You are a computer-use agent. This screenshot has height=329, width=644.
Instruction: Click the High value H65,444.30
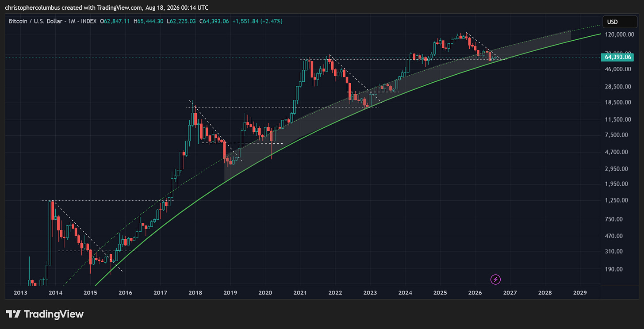pyautogui.click(x=150, y=21)
